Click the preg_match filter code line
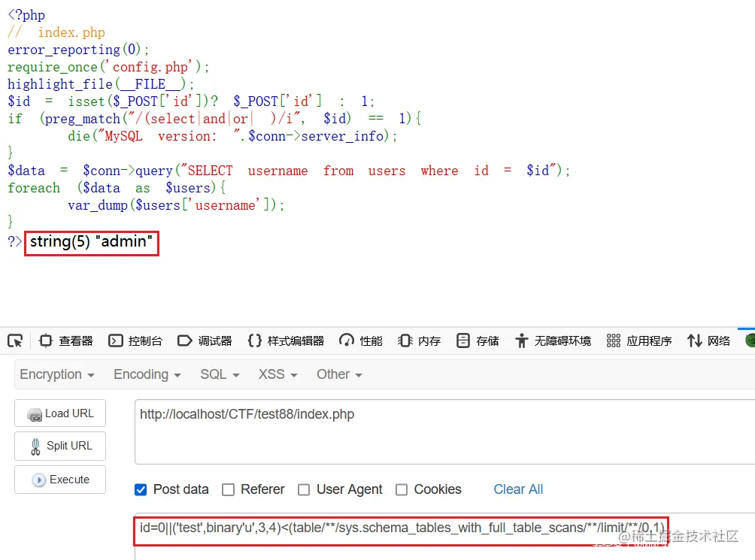 point(215,119)
